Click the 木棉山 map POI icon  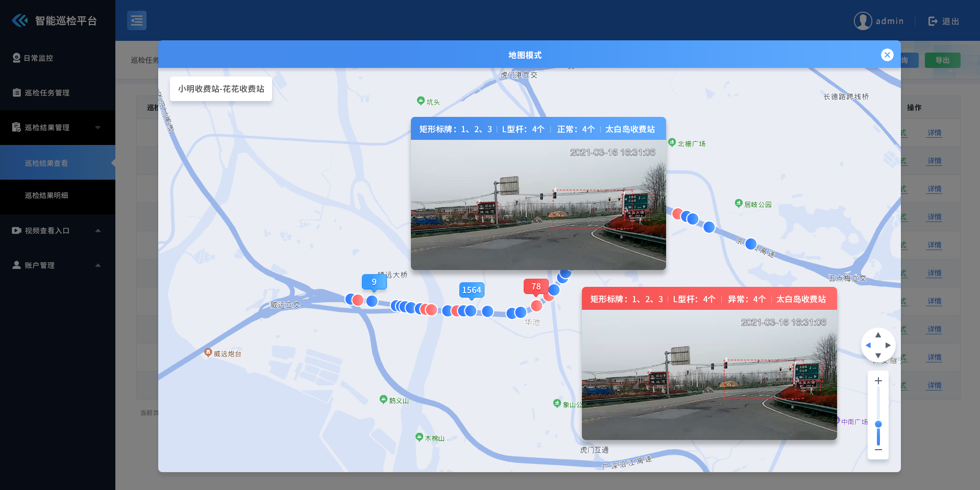click(419, 437)
